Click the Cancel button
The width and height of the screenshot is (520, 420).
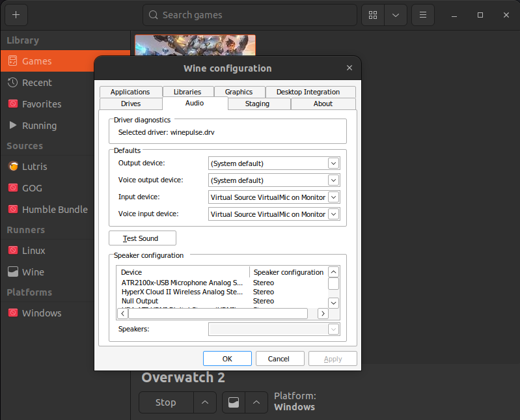tap(279, 359)
